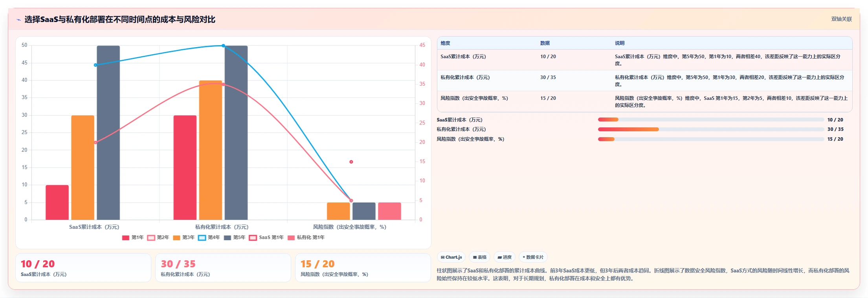Click the 10 / 20 value beside the SaaS progress bar
868x298 pixels.
click(835, 120)
